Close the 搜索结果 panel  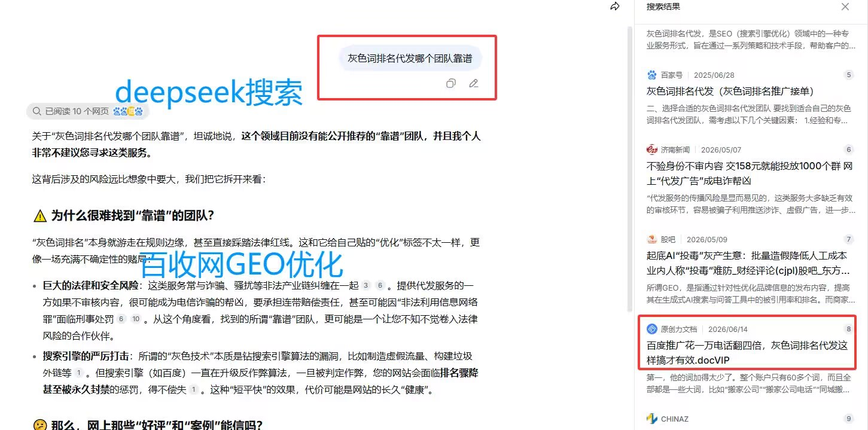coord(845,7)
